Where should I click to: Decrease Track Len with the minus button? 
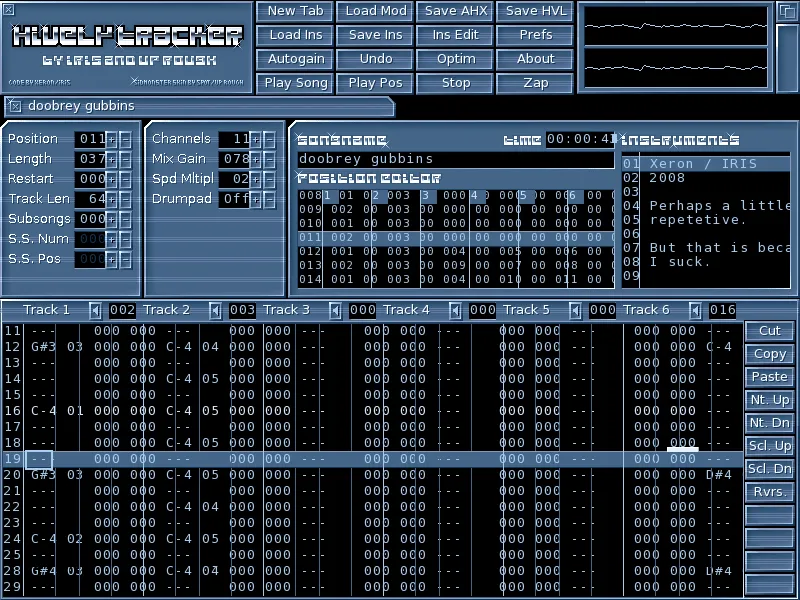coord(125,199)
